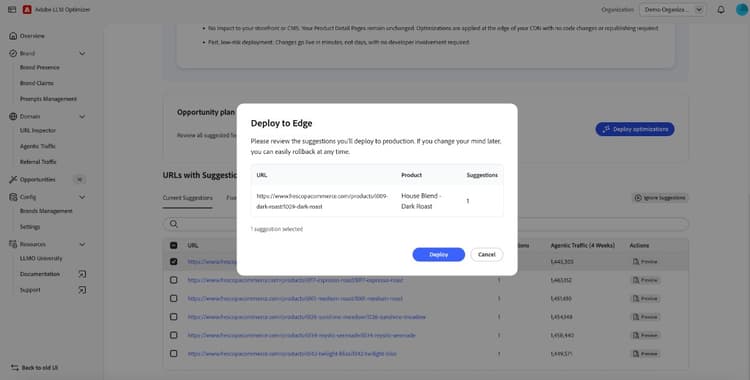
Task: Click the Brand section icon
Action: coord(13,53)
